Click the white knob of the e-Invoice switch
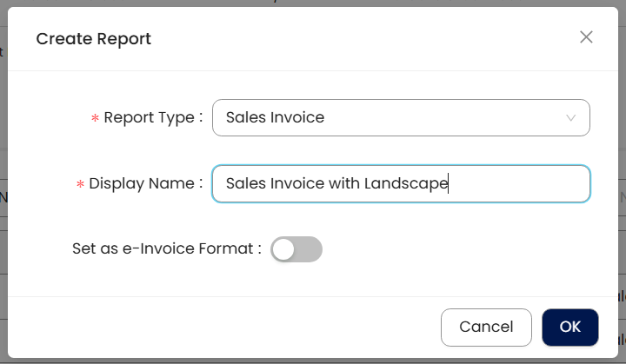 283,249
